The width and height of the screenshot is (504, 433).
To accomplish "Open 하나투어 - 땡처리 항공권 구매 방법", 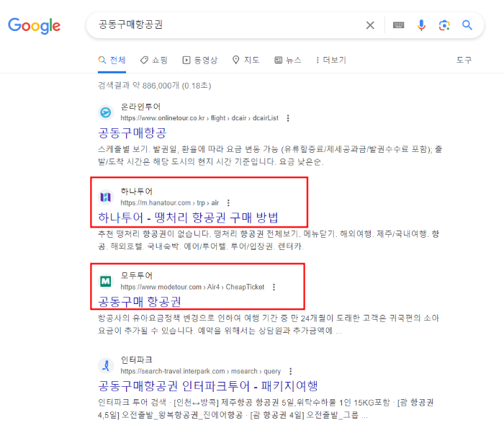I will 188,218.
